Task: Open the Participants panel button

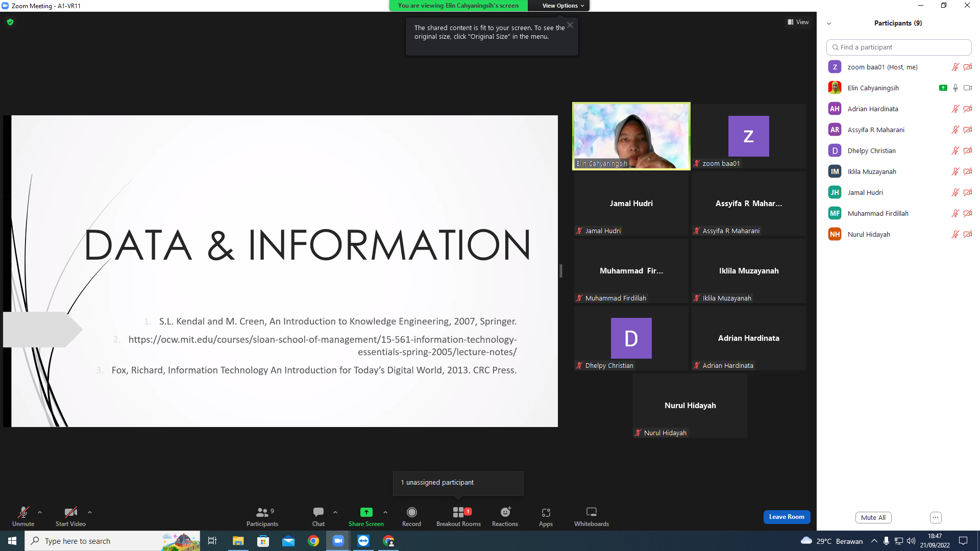Action: [262, 516]
